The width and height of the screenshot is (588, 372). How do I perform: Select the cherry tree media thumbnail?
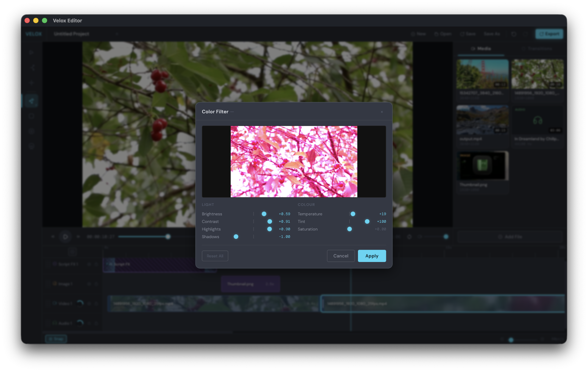[537, 74]
